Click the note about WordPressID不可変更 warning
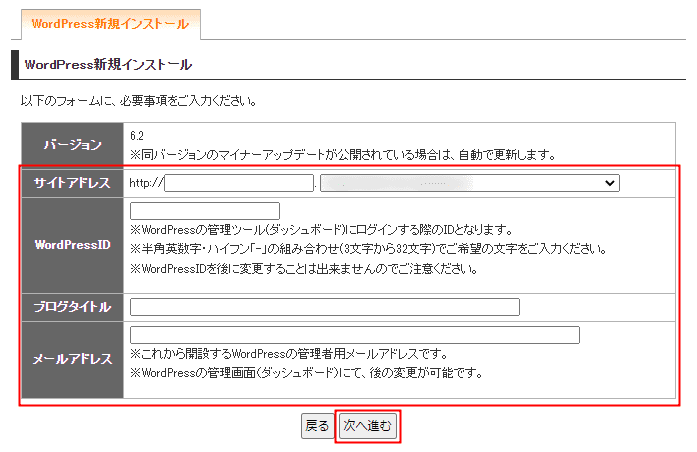 pos(304,269)
